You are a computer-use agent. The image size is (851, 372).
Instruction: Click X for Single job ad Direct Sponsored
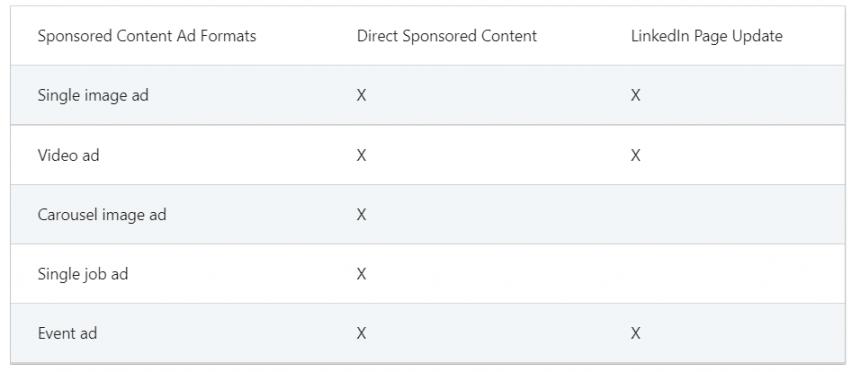pyautogui.click(x=361, y=274)
